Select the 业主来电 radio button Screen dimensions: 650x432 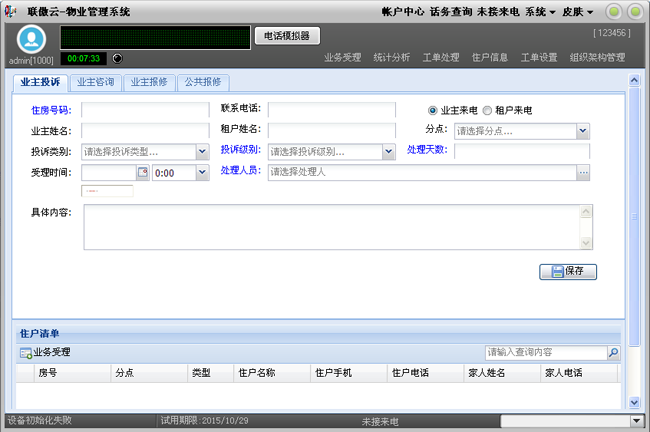point(432,110)
